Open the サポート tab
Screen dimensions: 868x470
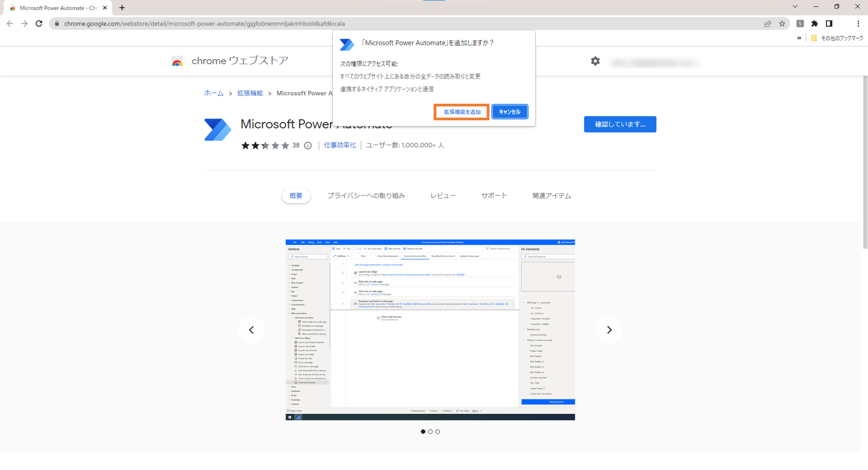(494, 196)
